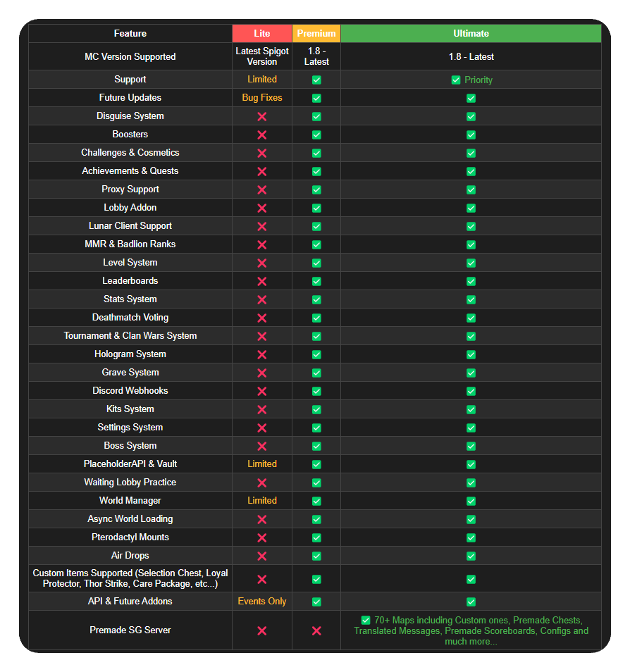Click the Lite red X for Air Drops
This screenshot has width=630, height=672.
coord(262,556)
